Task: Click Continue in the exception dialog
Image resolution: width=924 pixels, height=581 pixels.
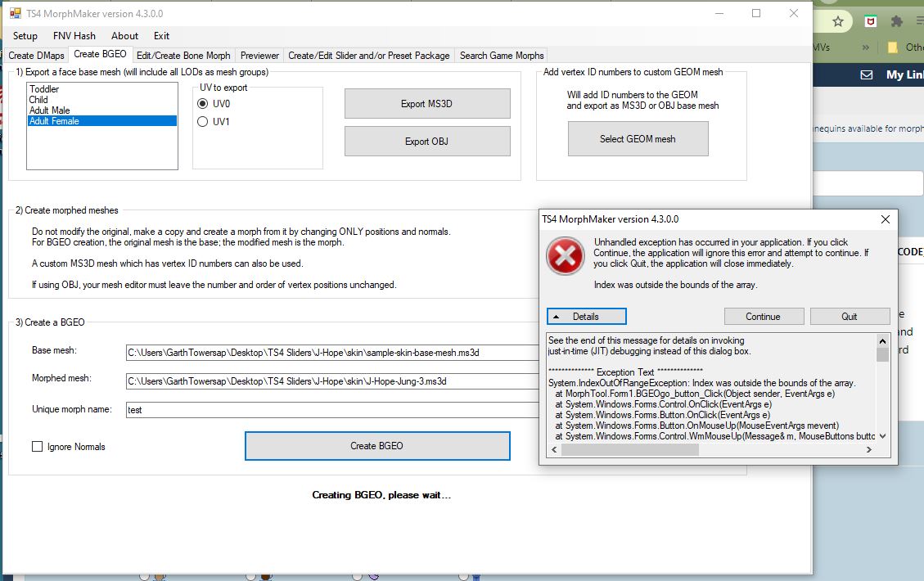Action: (x=763, y=316)
